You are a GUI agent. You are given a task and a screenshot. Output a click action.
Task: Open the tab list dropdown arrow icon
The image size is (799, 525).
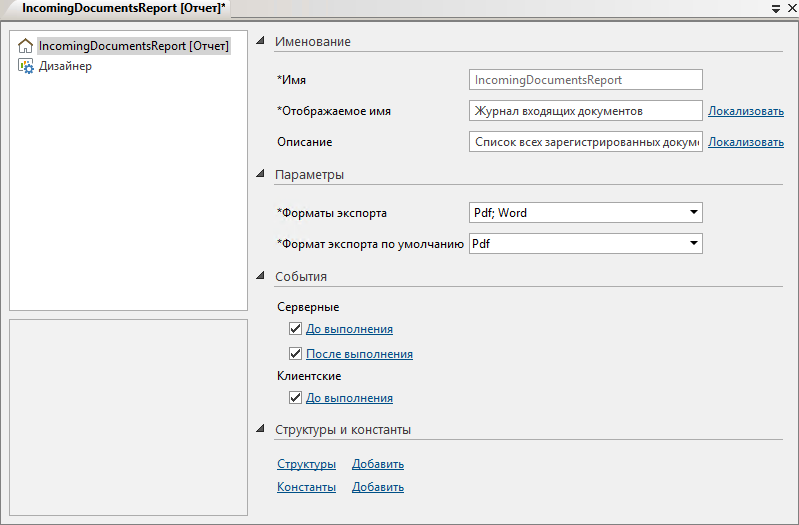(776, 8)
